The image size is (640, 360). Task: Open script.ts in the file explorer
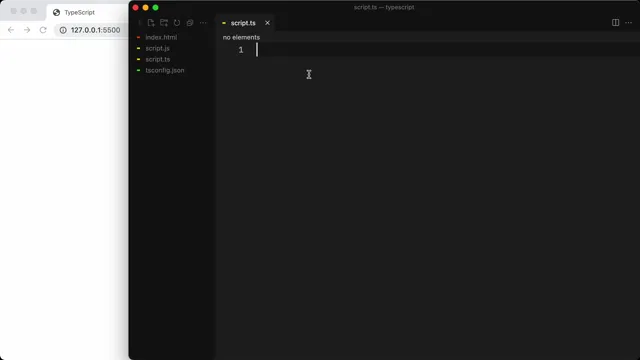tap(158, 59)
